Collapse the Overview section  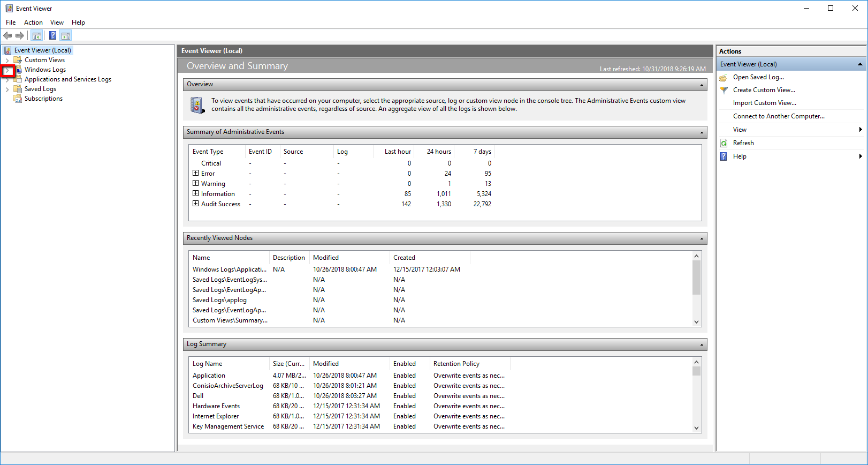coord(702,85)
